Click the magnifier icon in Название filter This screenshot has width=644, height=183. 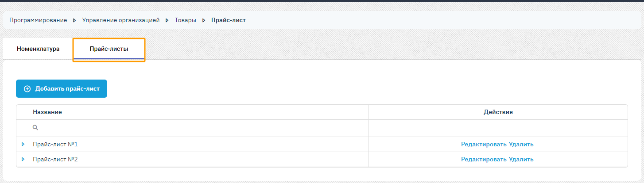35,128
